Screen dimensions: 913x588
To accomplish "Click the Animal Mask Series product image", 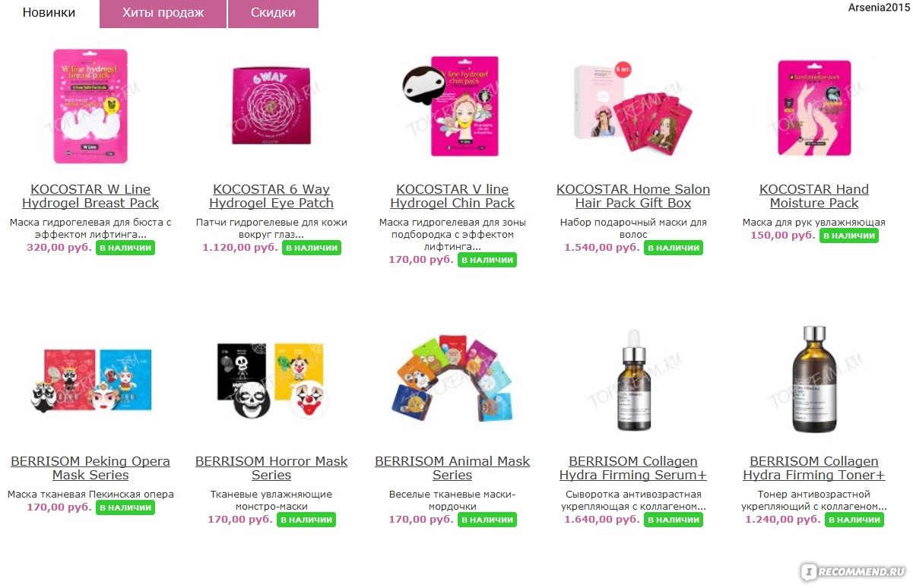I will pos(454,378).
